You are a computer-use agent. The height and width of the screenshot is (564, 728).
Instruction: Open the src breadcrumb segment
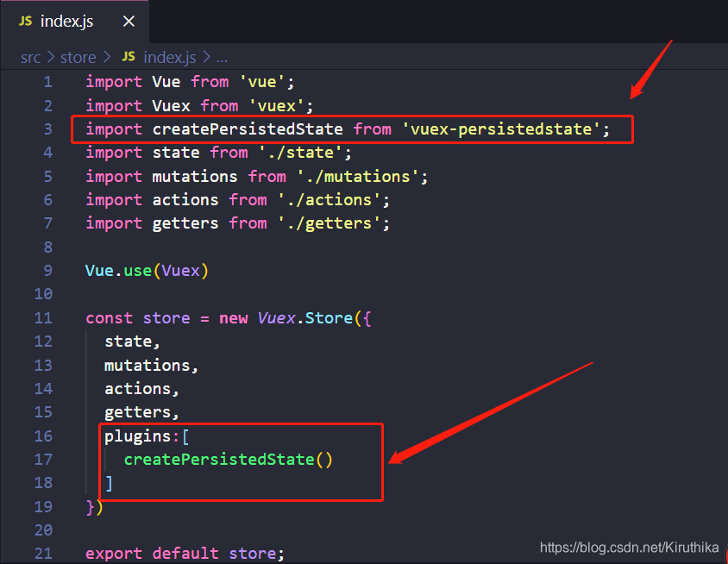pyautogui.click(x=31, y=58)
